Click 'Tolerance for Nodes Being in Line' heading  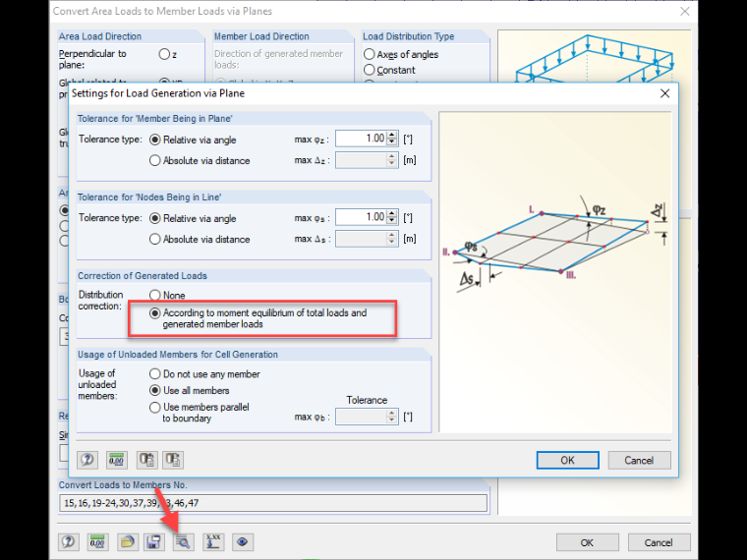(149, 197)
